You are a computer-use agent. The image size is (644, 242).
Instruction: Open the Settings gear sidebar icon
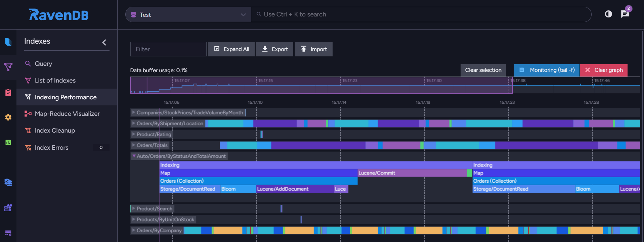[8, 117]
